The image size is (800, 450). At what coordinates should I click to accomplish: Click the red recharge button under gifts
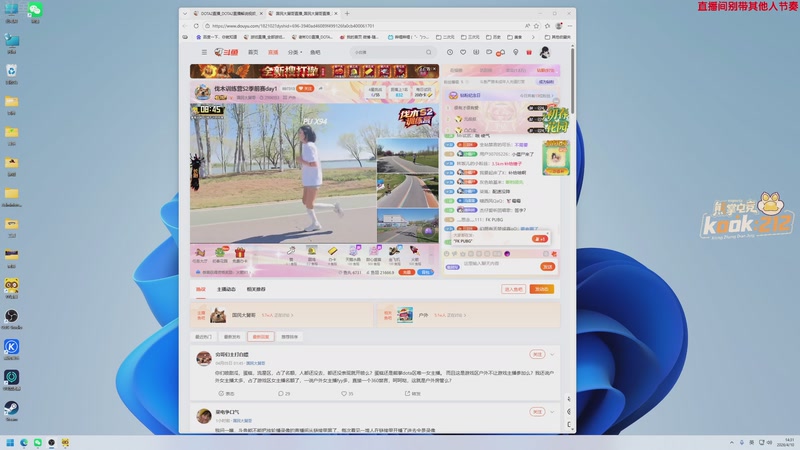tap(406, 272)
